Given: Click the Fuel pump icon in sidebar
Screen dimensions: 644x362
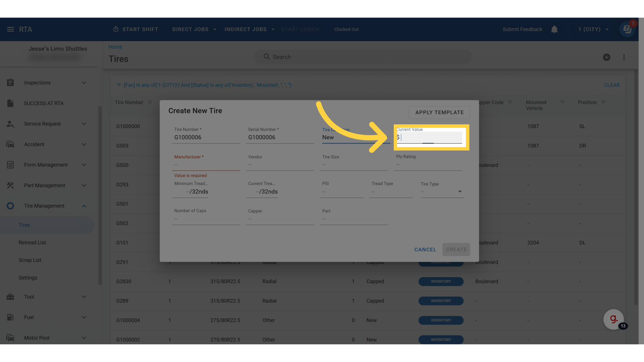Looking at the screenshot, I should (10, 317).
